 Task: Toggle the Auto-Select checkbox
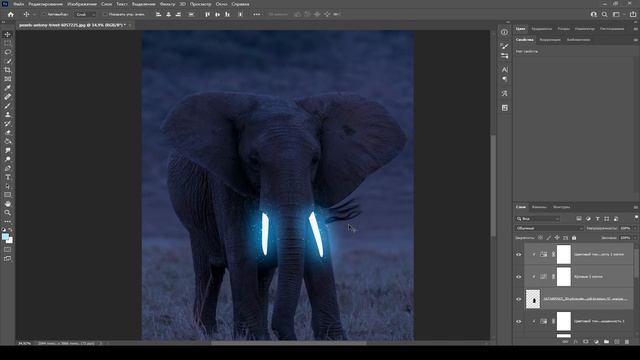44,14
